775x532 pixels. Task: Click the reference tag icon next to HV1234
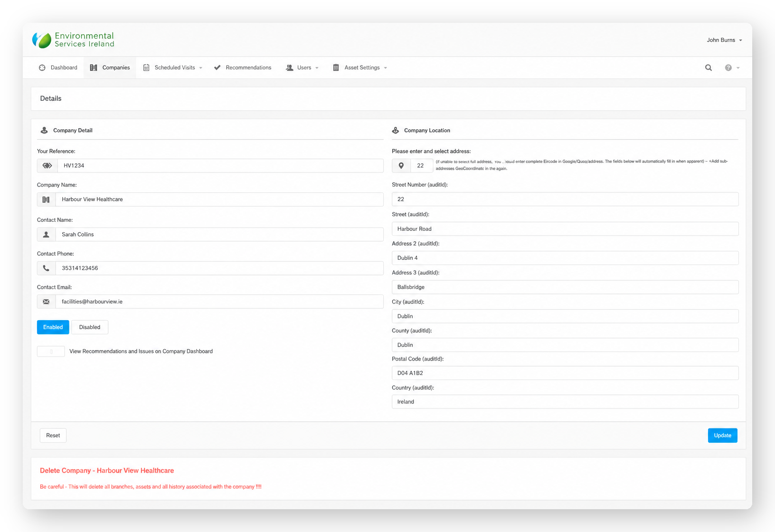pos(47,165)
